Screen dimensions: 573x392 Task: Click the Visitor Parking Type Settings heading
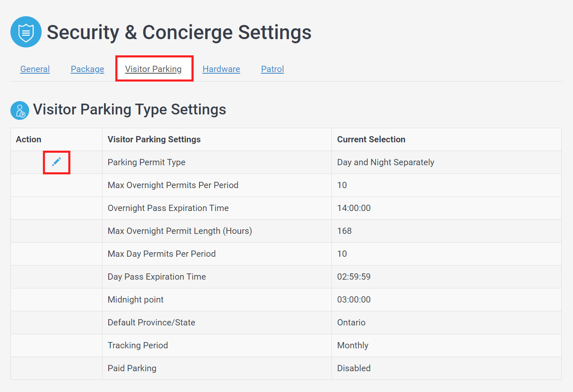130,109
